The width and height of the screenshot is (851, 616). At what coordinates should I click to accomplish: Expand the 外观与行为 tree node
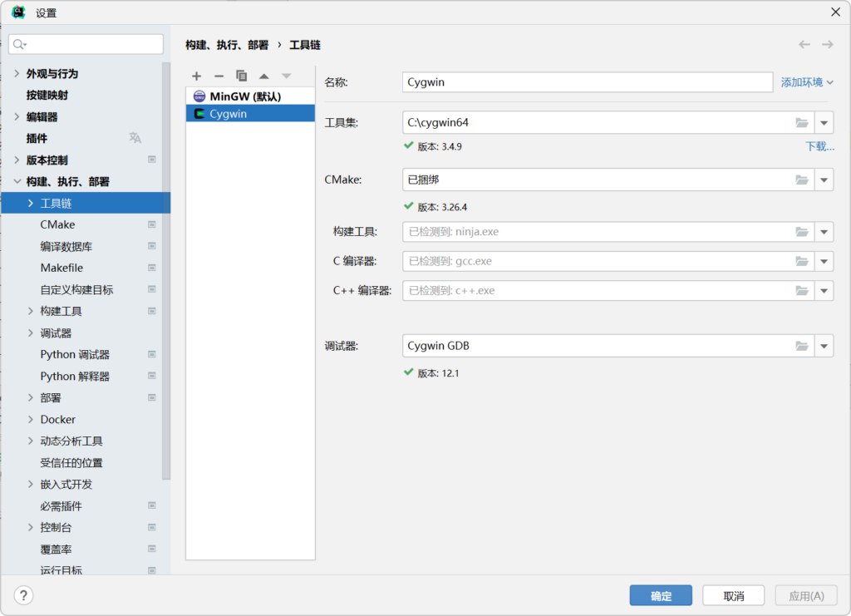(17, 73)
